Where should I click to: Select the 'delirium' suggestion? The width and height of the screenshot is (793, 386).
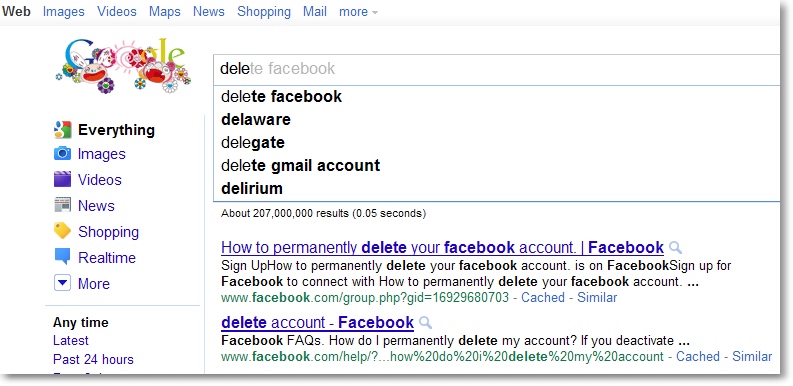coord(252,189)
